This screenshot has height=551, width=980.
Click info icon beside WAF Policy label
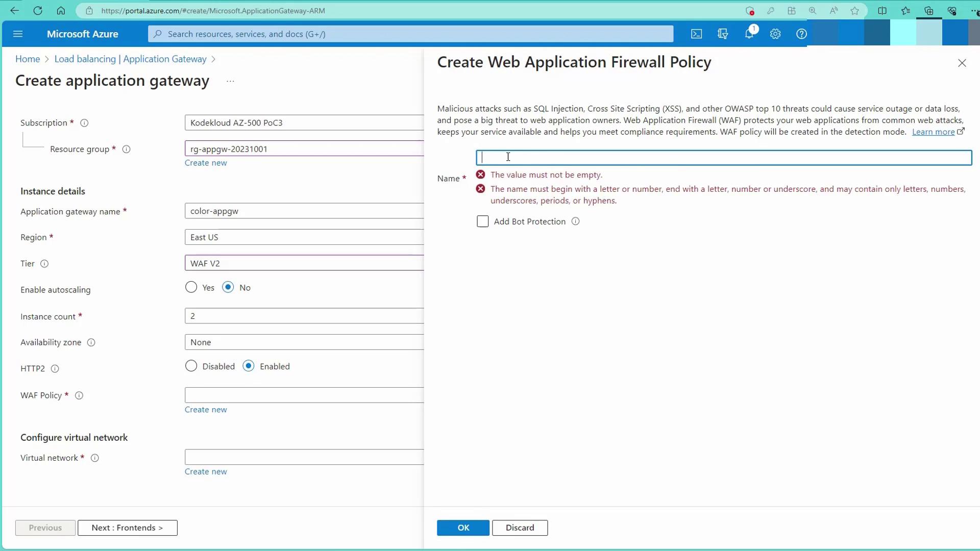(x=79, y=395)
